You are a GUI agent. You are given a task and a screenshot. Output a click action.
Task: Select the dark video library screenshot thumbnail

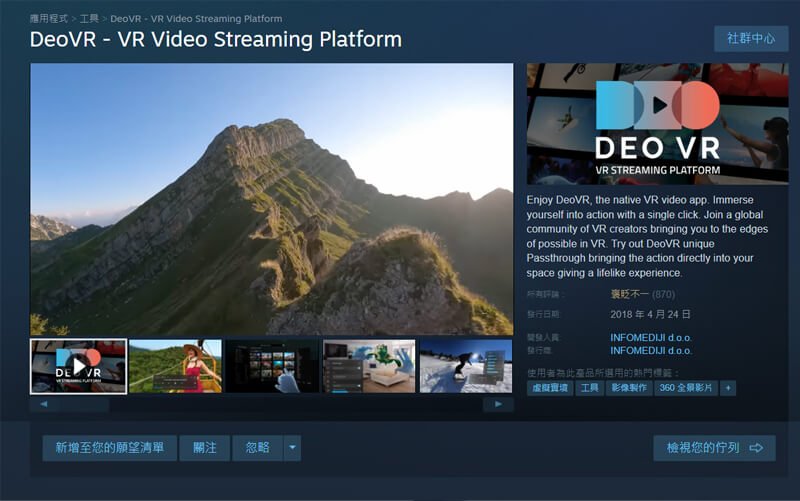(272, 366)
